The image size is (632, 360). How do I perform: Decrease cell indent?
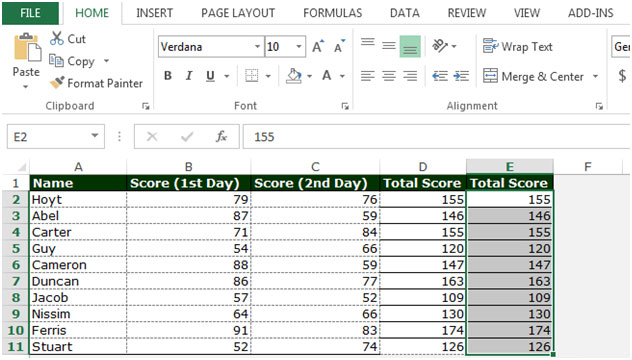pos(440,76)
